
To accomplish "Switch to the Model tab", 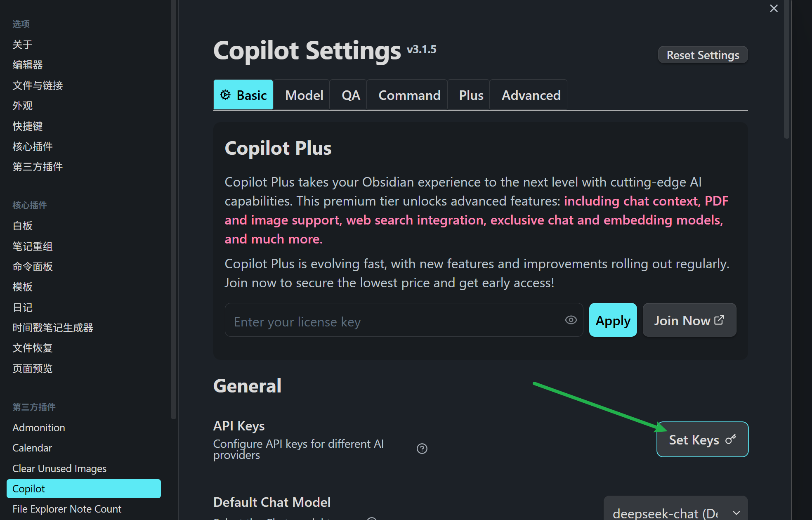I will pos(304,95).
